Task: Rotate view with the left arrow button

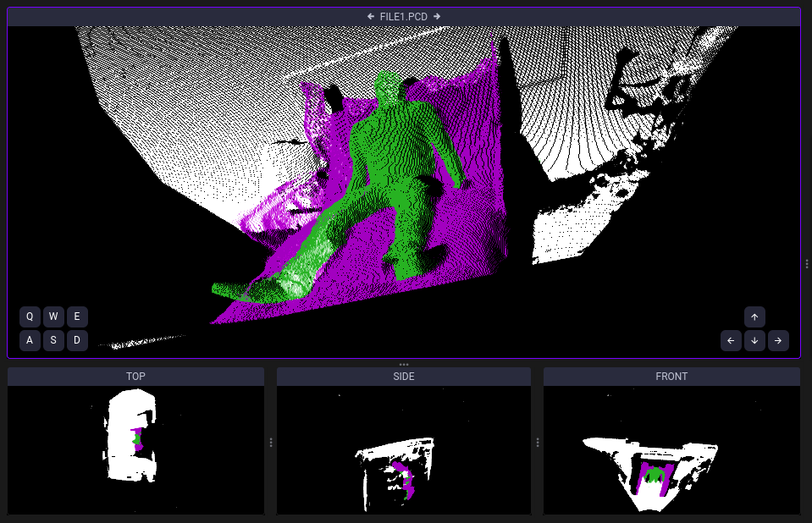Action: (731, 341)
